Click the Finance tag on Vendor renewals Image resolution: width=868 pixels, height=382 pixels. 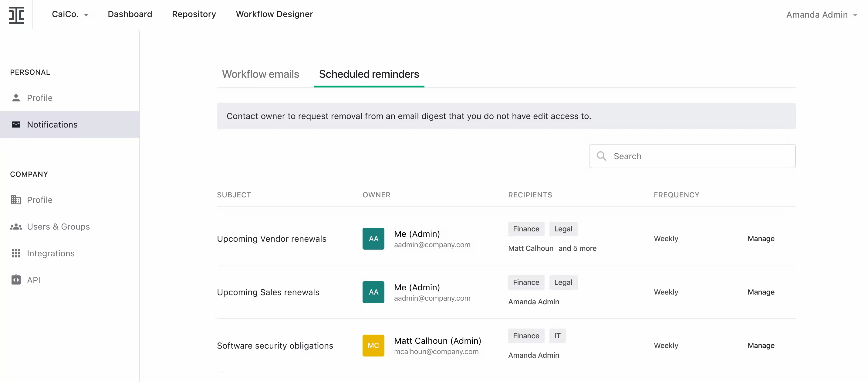coord(526,229)
